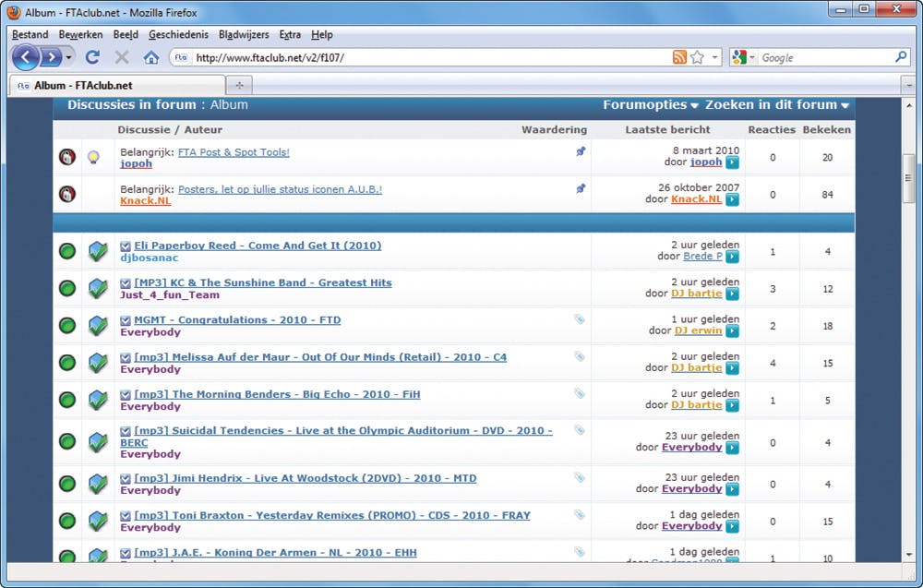
Task: Go to last post by jopoh arrow icon
Action: coord(732,162)
